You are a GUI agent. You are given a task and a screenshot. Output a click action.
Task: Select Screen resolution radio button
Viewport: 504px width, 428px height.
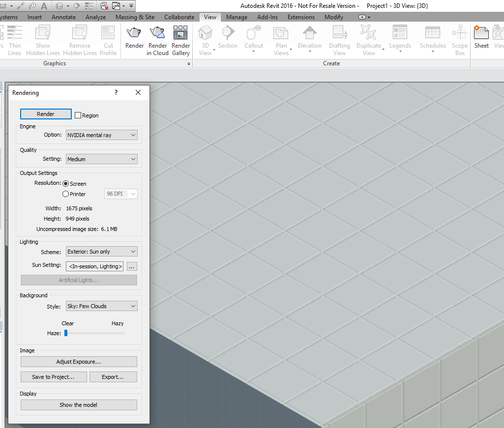click(x=65, y=183)
